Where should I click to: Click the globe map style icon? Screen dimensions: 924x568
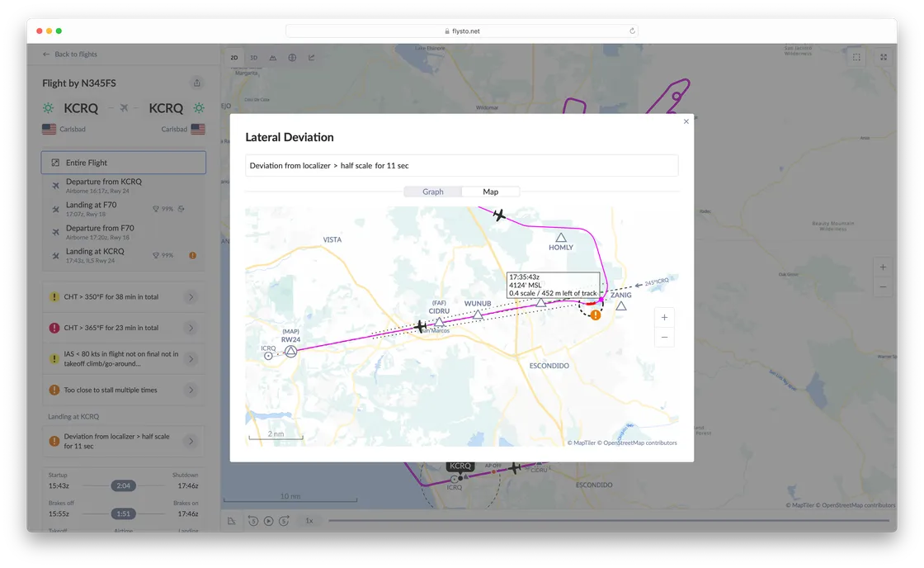click(292, 58)
